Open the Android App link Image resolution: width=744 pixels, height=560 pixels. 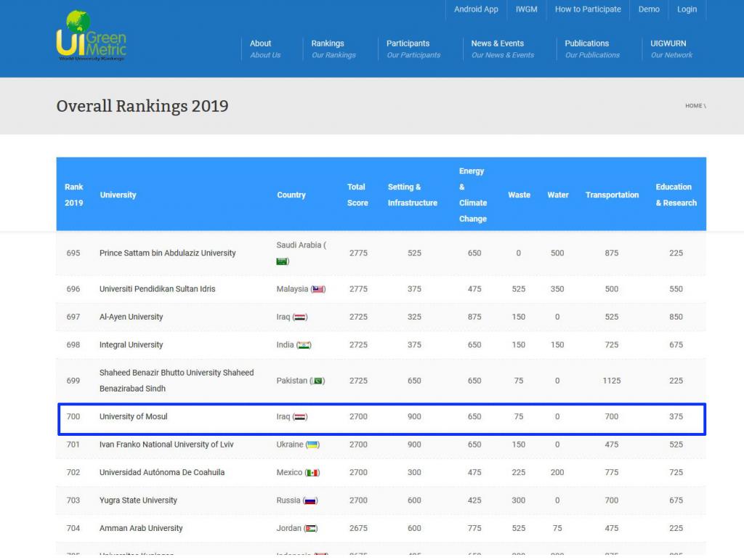476,9
